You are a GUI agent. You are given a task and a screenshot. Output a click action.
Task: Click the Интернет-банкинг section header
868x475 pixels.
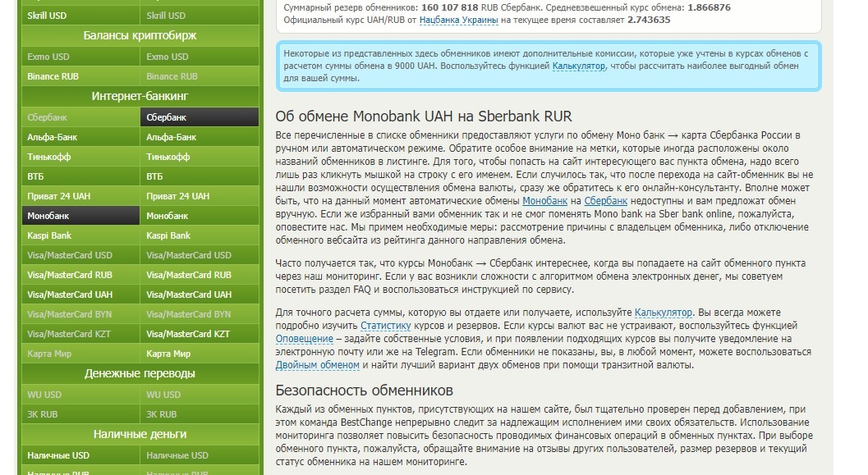(140, 96)
